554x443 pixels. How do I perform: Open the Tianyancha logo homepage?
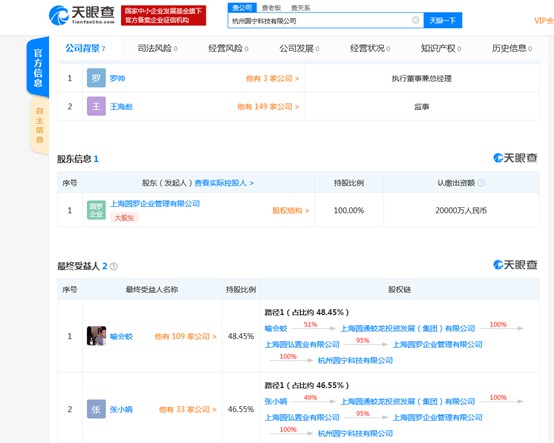pos(82,16)
